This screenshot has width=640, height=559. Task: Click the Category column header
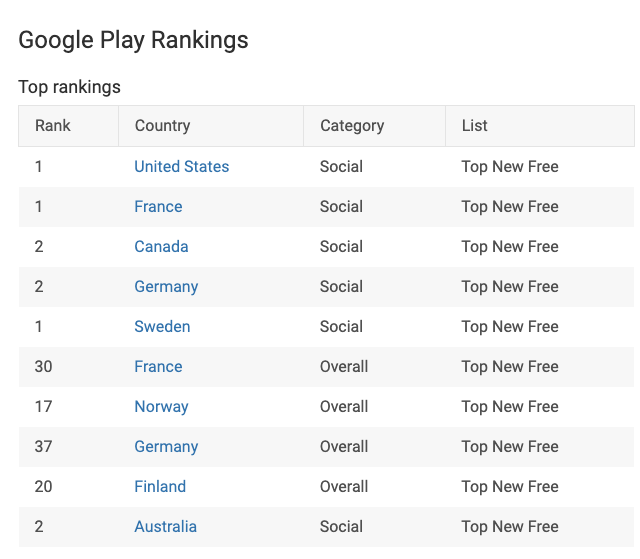[x=352, y=126]
